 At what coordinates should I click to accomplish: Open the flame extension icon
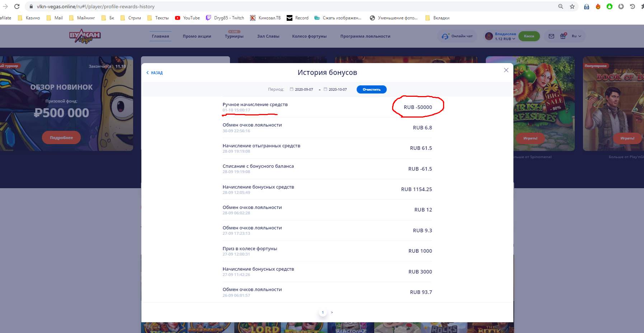[x=598, y=6]
